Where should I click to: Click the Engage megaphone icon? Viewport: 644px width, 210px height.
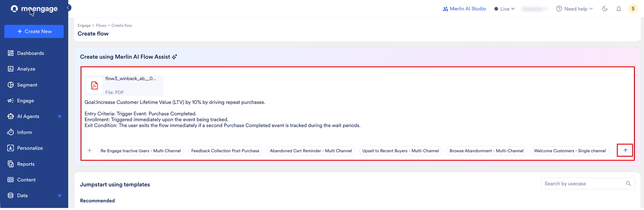(11, 101)
